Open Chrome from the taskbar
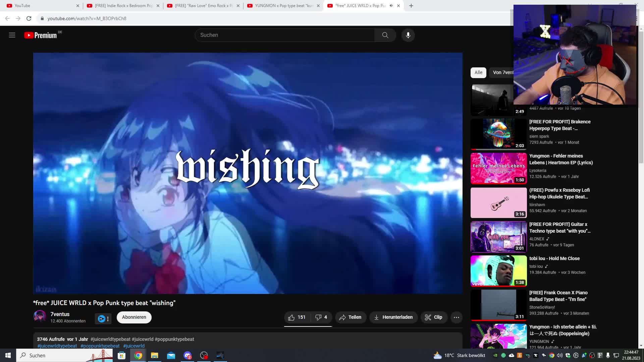The image size is (644, 362). pyautogui.click(x=138, y=355)
